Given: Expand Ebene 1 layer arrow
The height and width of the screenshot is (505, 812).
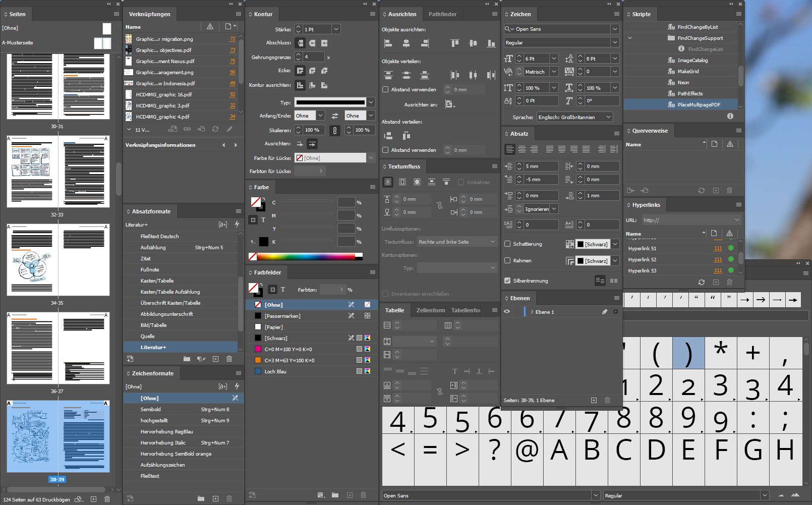Looking at the screenshot, I should pyautogui.click(x=532, y=312).
